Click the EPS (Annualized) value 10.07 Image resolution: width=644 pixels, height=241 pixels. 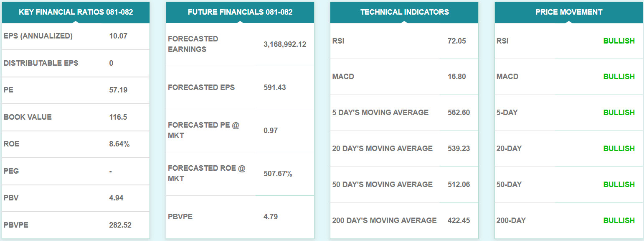tap(118, 36)
